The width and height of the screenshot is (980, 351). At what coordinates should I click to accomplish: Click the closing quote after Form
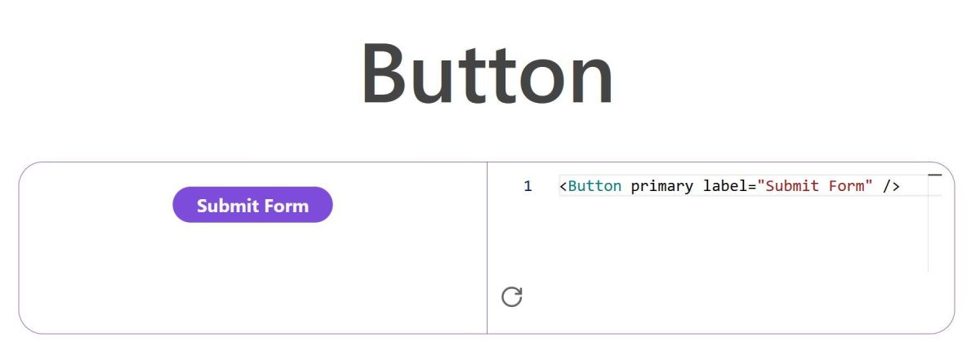tap(869, 186)
